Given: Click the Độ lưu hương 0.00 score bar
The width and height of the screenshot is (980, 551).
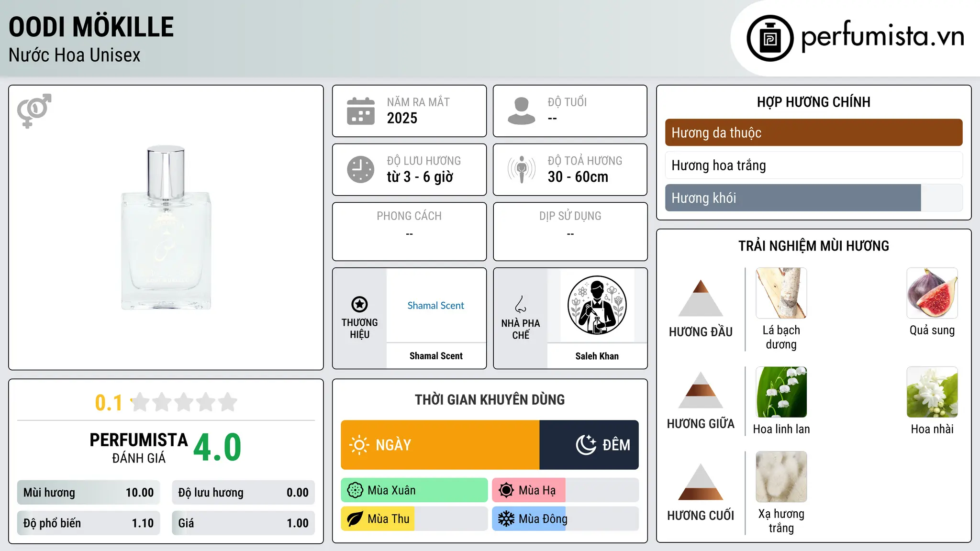Looking at the screenshot, I should pos(243,492).
